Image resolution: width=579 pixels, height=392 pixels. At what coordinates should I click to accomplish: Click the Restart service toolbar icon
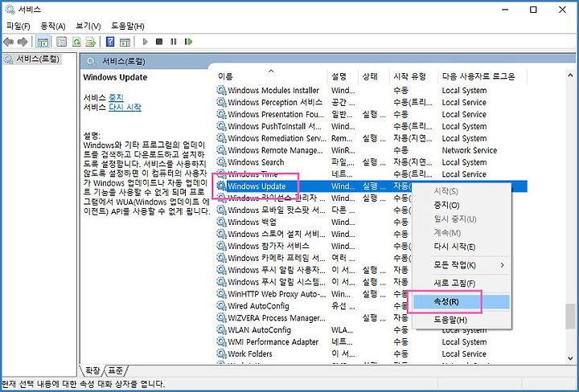(x=188, y=42)
